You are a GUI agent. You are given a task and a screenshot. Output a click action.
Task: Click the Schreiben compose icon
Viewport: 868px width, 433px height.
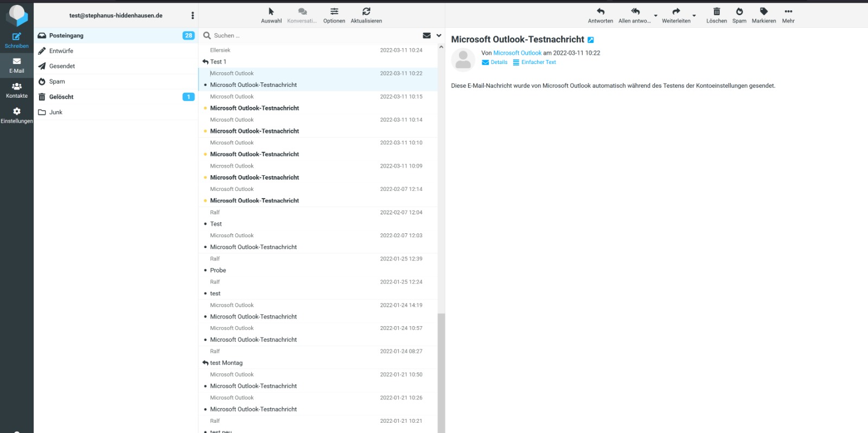click(17, 40)
